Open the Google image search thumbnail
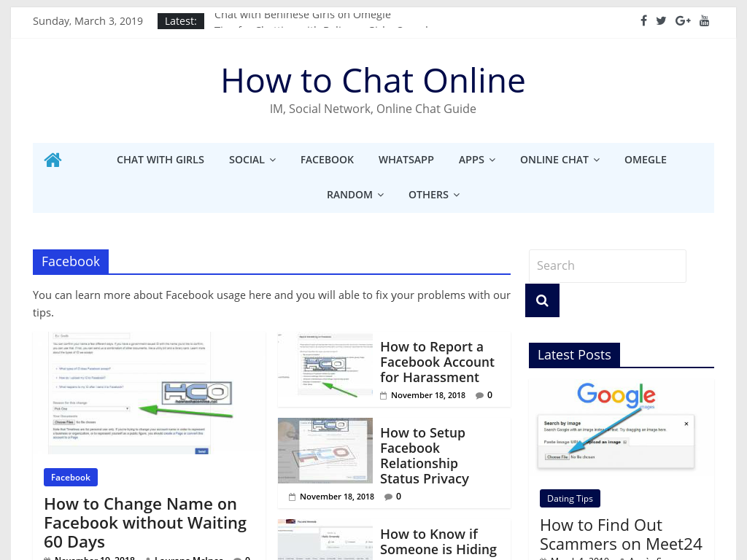This screenshot has height=560, width=747. click(x=622, y=427)
